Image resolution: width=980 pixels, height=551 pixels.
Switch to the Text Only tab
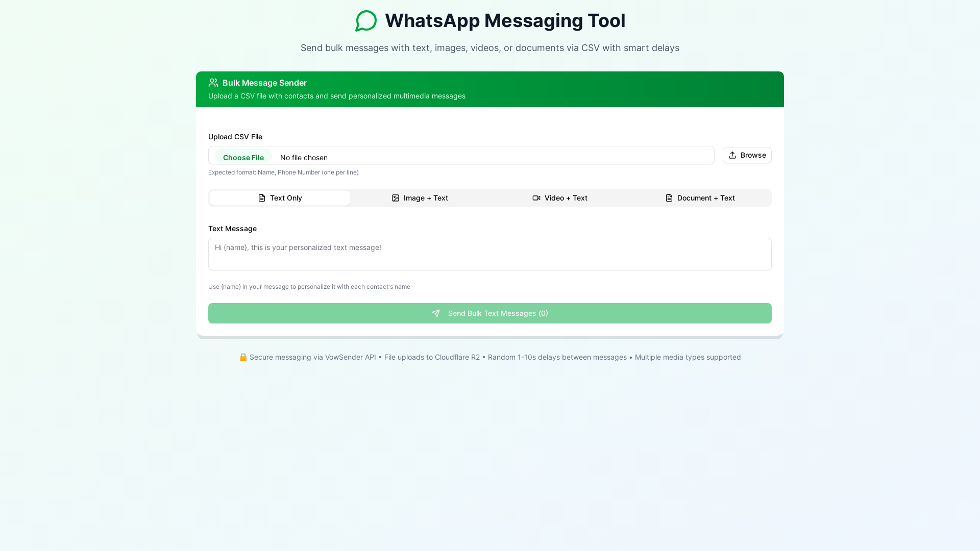[280, 198]
